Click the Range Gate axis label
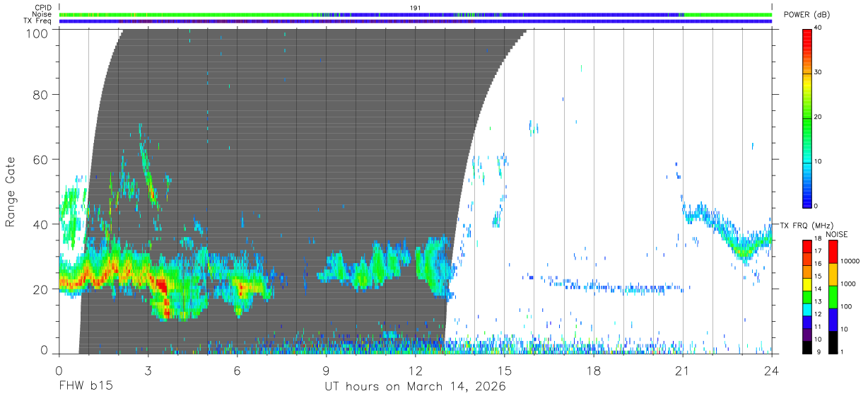868x401 pixels. click(x=11, y=192)
